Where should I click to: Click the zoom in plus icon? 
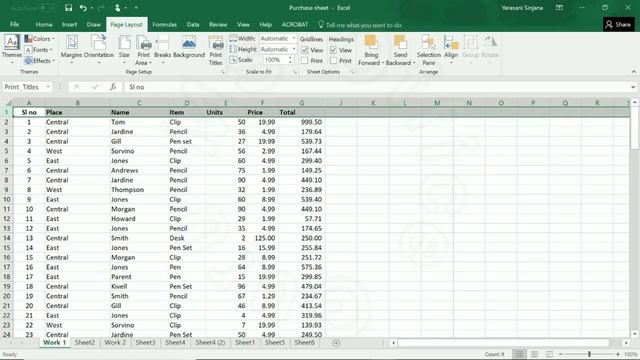618,354
